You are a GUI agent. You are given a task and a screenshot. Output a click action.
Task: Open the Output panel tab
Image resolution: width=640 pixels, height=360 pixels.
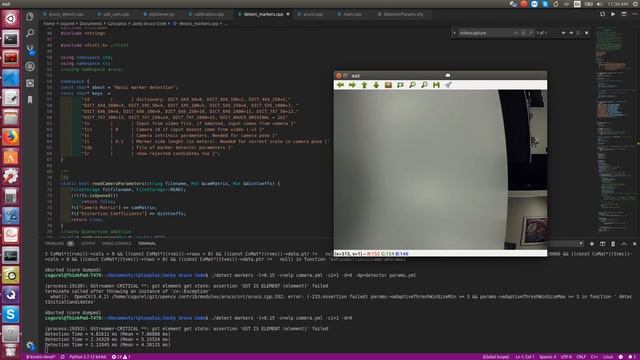pyautogui.click(x=88, y=244)
